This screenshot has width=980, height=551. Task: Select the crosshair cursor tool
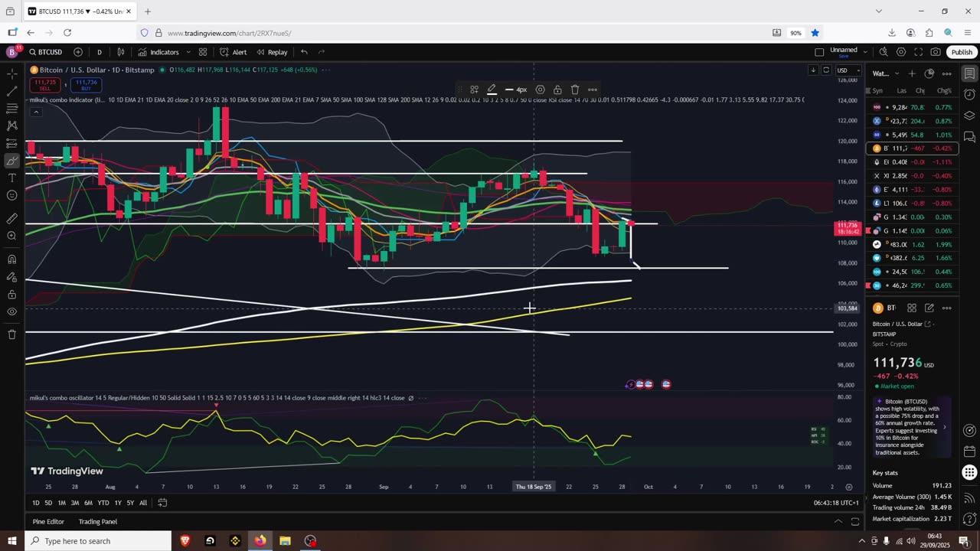coord(11,73)
